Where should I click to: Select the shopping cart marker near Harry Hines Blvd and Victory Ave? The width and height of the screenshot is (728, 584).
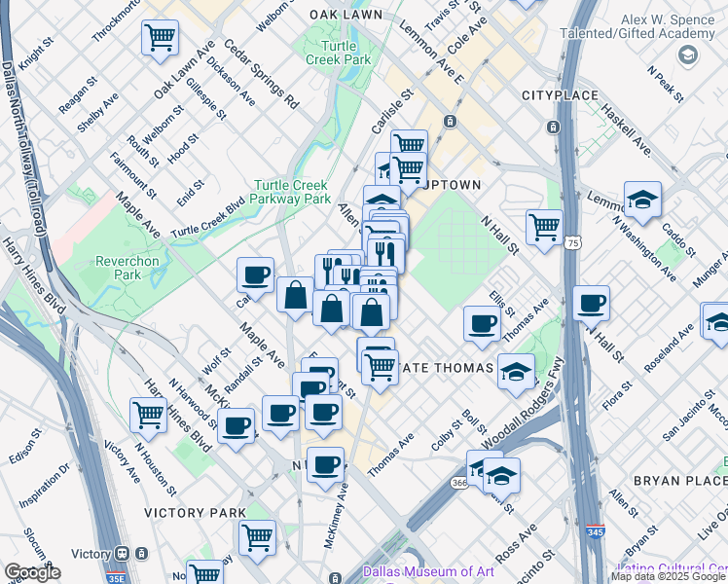coord(149,416)
